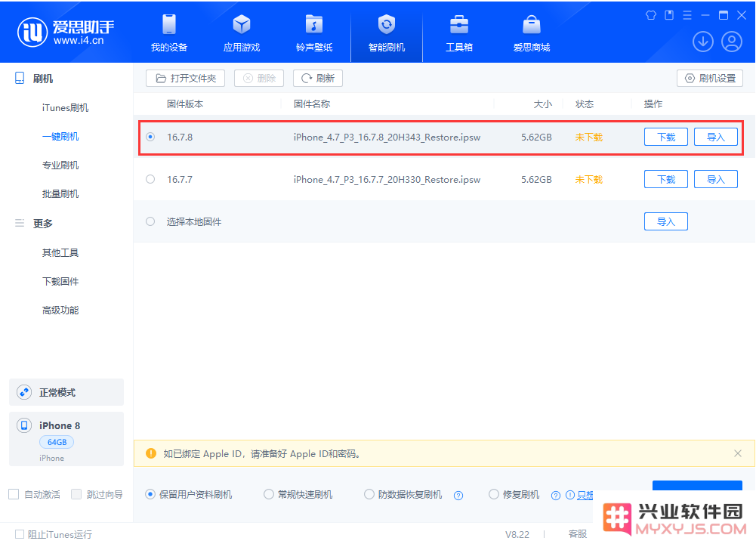Click the 64GB capacity badge
Screen dimensions: 756x547
pyautogui.click(x=57, y=442)
